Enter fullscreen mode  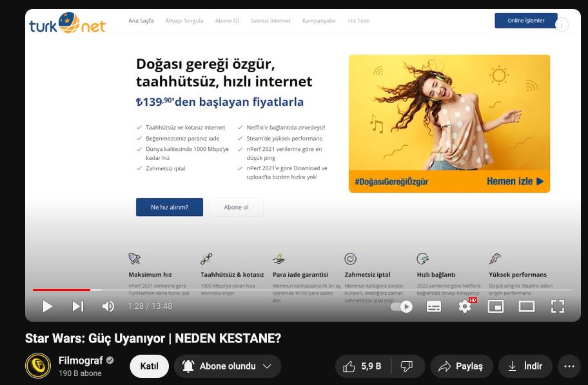click(558, 306)
